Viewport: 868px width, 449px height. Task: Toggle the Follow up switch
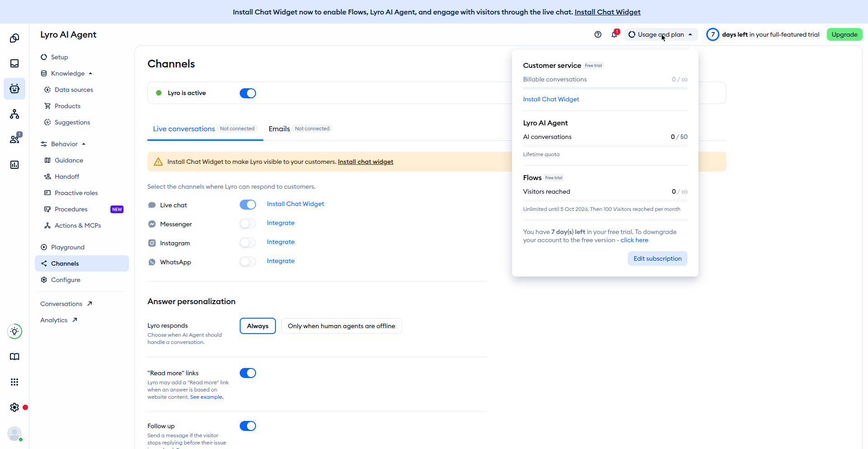click(248, 426)
